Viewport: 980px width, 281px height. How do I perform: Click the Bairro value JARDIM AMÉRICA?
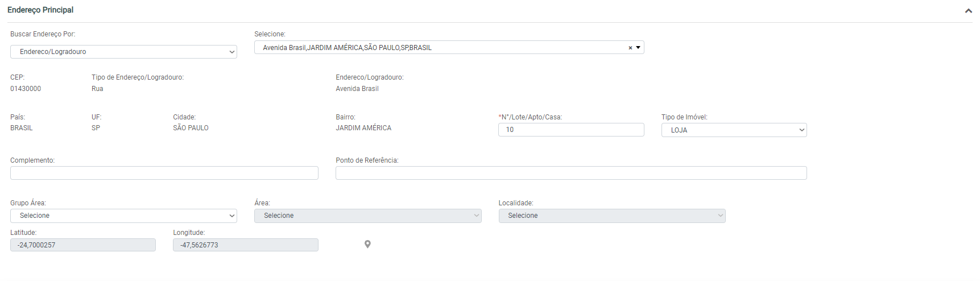(x=363, y=128)
